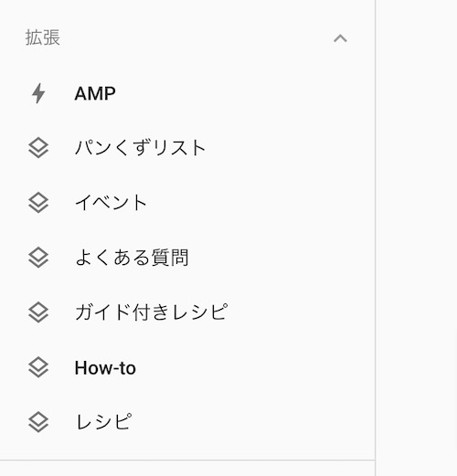Click the 拡張 section header label
Screen dimensions: 457x476
click(x=43, y=37)
